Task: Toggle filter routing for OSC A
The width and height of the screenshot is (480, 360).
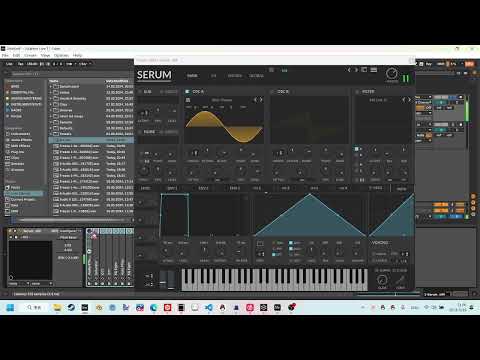Action: (x=357, y=149)
